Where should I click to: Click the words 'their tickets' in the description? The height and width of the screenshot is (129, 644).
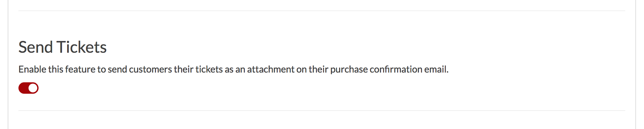pyautogui.click(x=198, y=69)
